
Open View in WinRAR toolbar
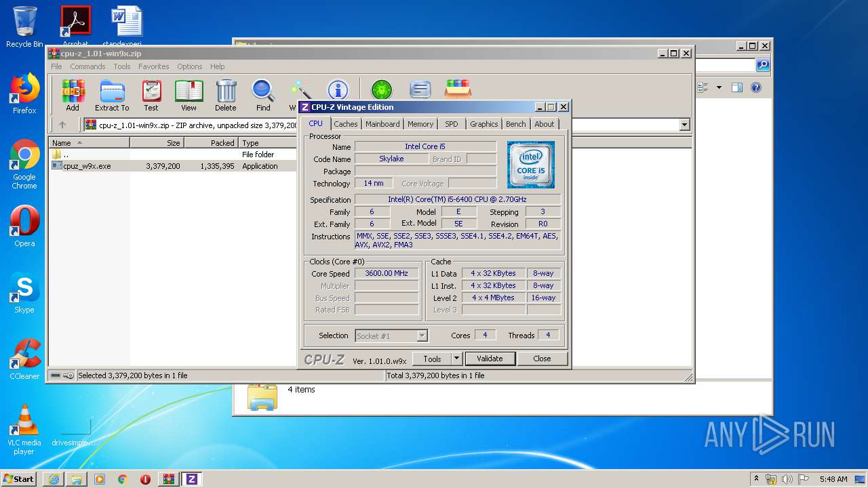point(189,95)
